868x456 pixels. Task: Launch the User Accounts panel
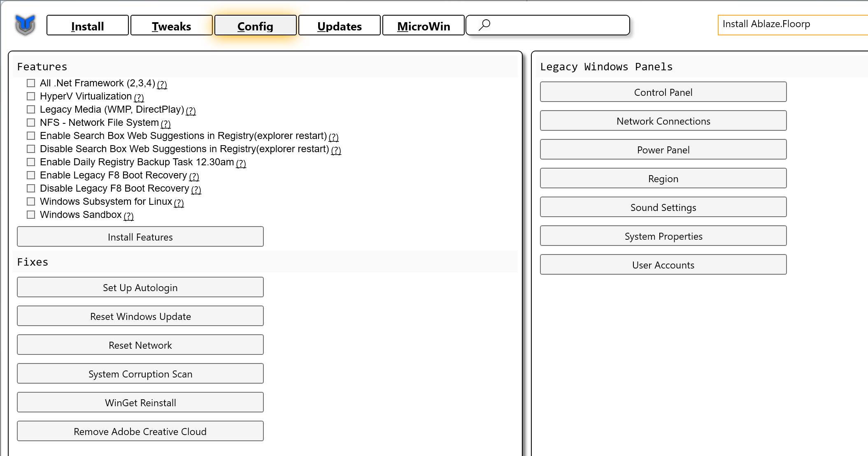tap(663, 264)
